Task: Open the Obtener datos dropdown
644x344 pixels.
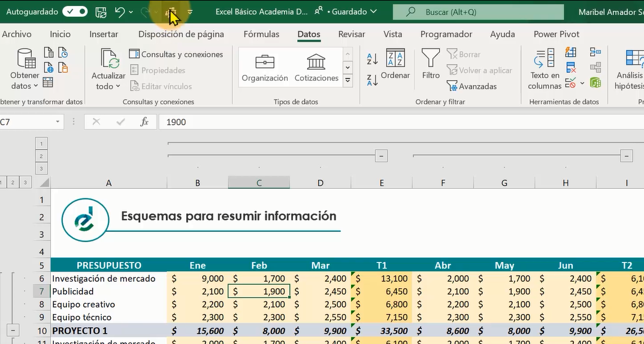Action: point(25,69)
